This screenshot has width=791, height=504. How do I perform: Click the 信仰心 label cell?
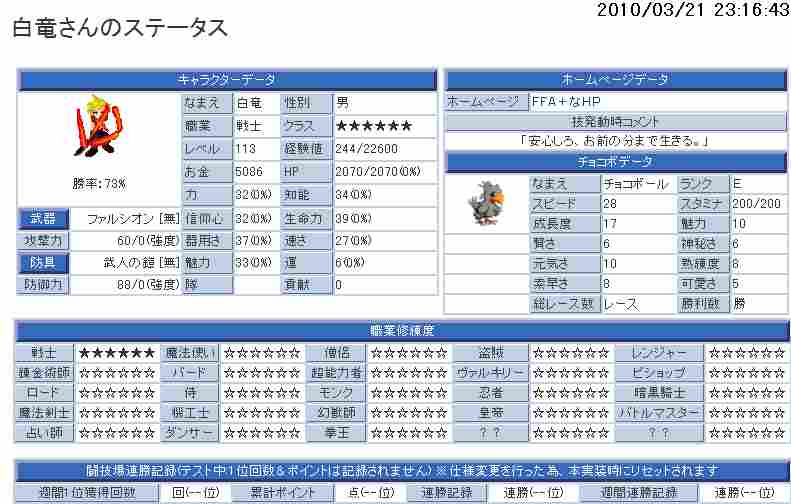tap(207, 218)
